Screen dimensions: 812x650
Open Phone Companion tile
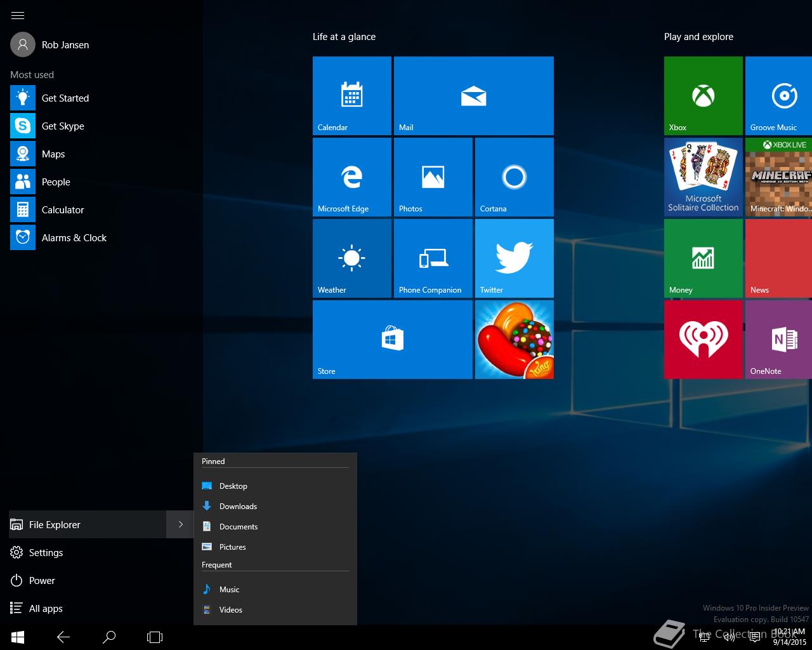(x=433, y=258)
